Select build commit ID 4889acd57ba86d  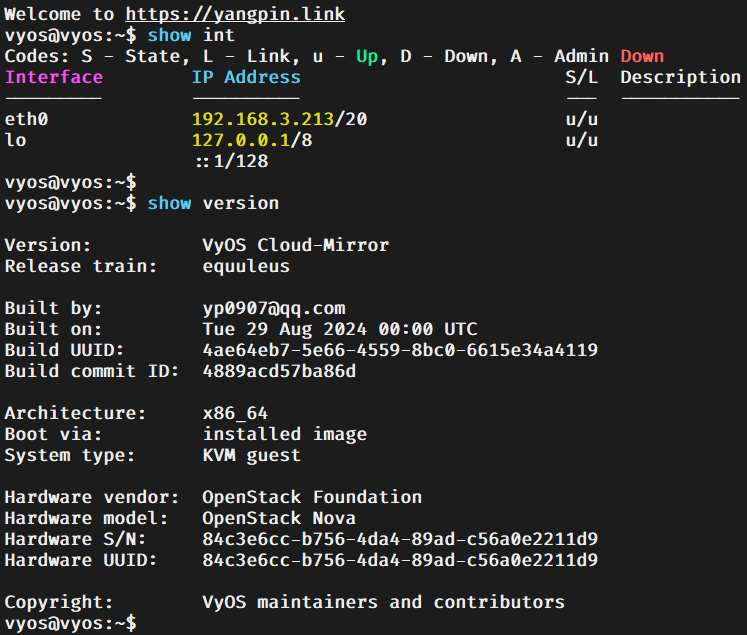[x=279, y=371]
